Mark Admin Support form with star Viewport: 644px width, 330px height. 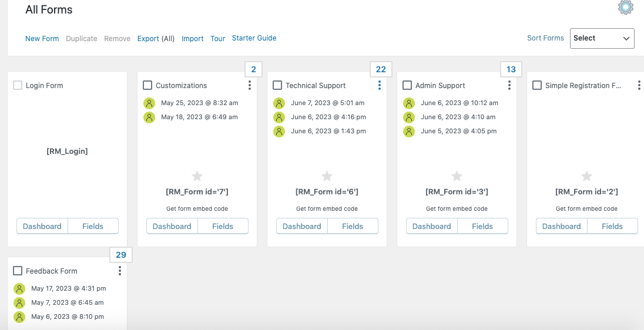457,176
